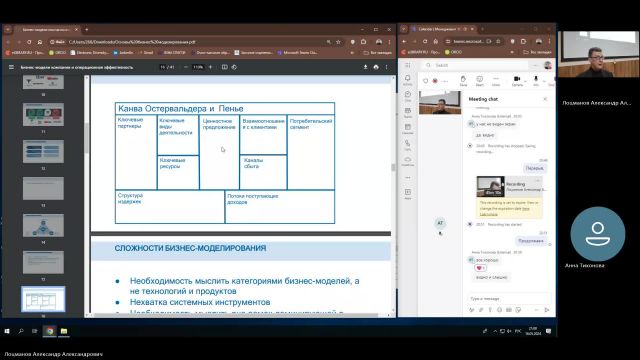Open File Explorer from the taskbar
The height and width of the screenshot is (360, 640).
click(x=64, y=331)
